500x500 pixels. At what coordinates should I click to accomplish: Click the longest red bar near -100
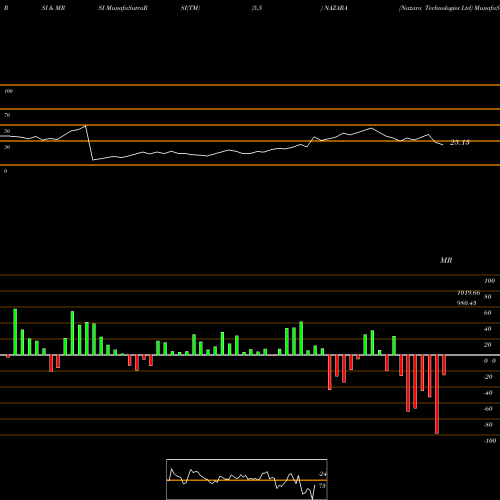[437, 394]
